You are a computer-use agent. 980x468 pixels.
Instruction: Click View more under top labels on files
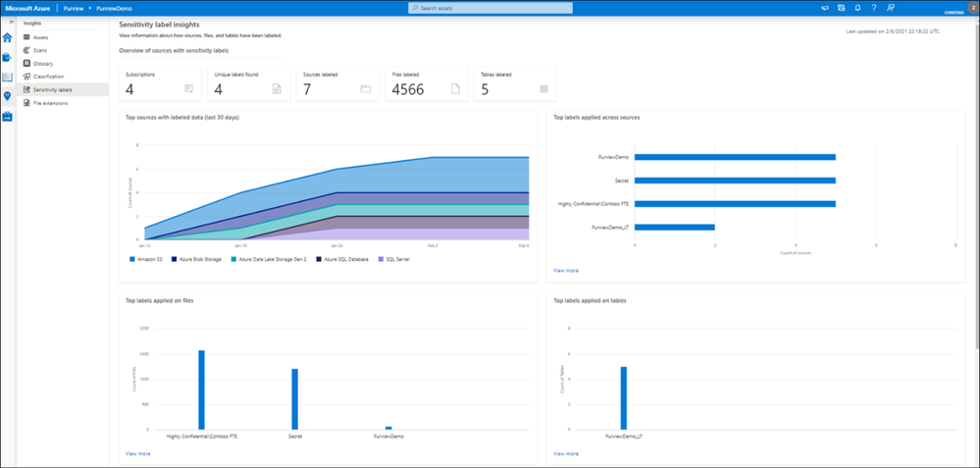coord(137,453)
